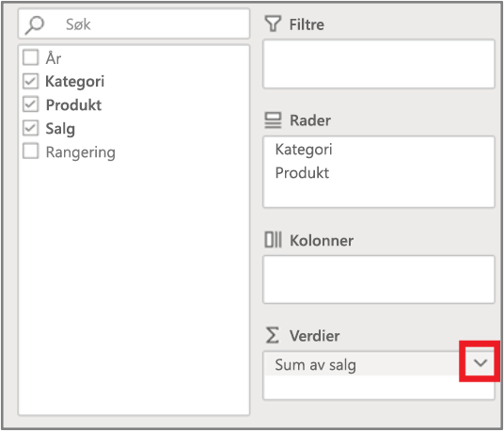504x431 pixels.
Task: Click the empty Kolonner drop area
Action: pyautogui.click(x=379, y=279)
